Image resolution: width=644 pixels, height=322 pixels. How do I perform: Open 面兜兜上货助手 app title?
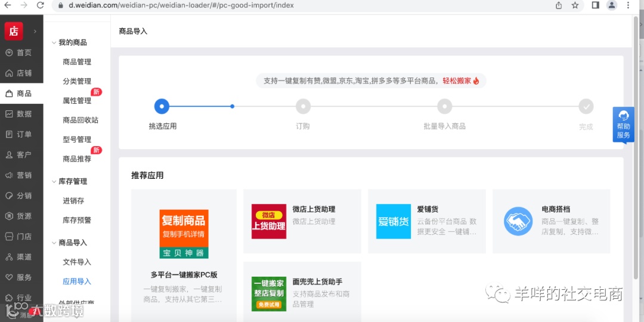317,281
